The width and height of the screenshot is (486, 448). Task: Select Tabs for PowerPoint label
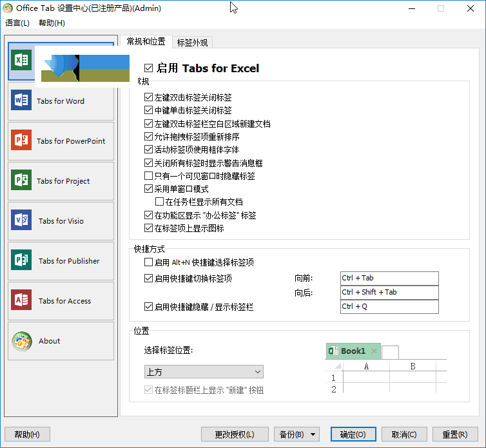[71, 141]
